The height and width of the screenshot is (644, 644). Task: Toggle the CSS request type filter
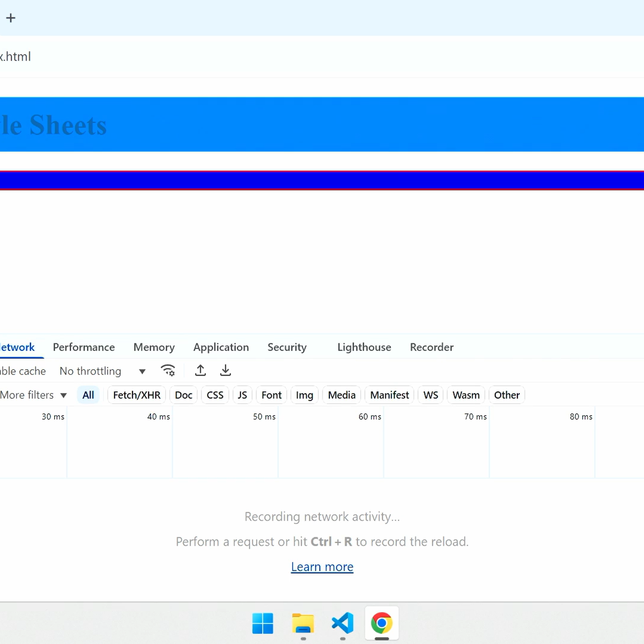click(x=215, y=395)
